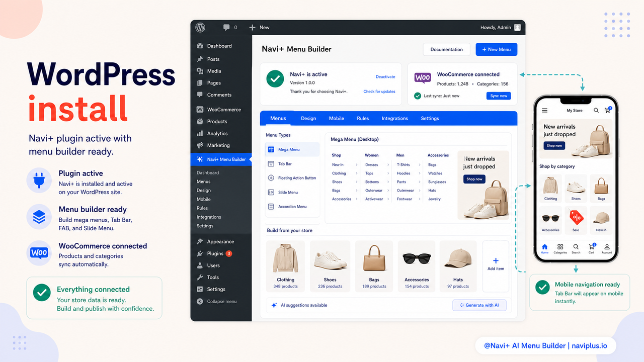Viewport: 644px width, 362px height.
Task: Select the Bags product card
Action: coord(374,265)
